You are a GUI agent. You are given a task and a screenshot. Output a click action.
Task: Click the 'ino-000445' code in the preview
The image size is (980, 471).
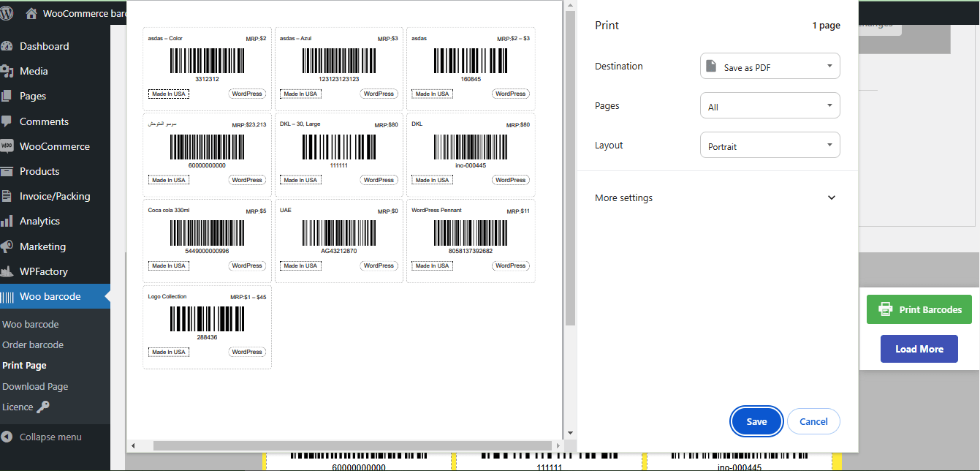point(471,165)
